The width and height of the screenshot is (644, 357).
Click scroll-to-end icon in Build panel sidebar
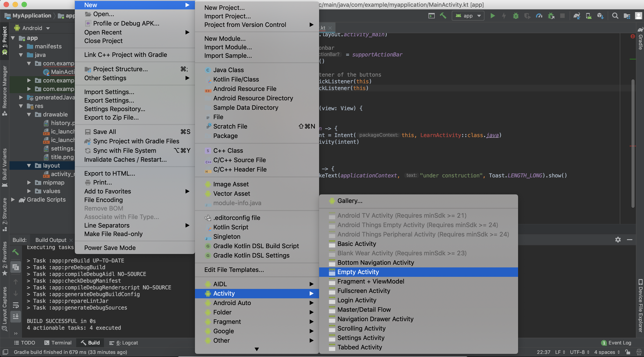[x=15, y=316]
